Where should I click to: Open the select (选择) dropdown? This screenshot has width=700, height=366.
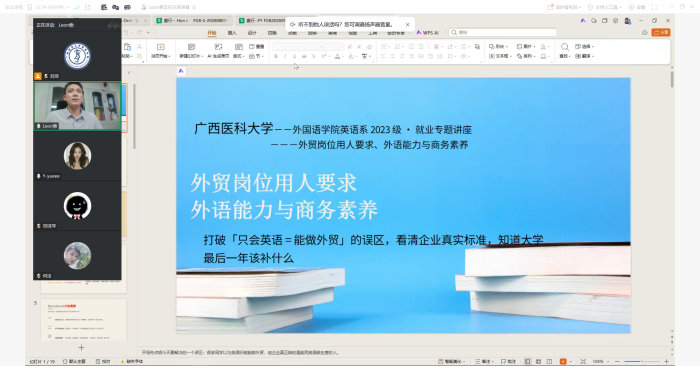coord(584,46)
